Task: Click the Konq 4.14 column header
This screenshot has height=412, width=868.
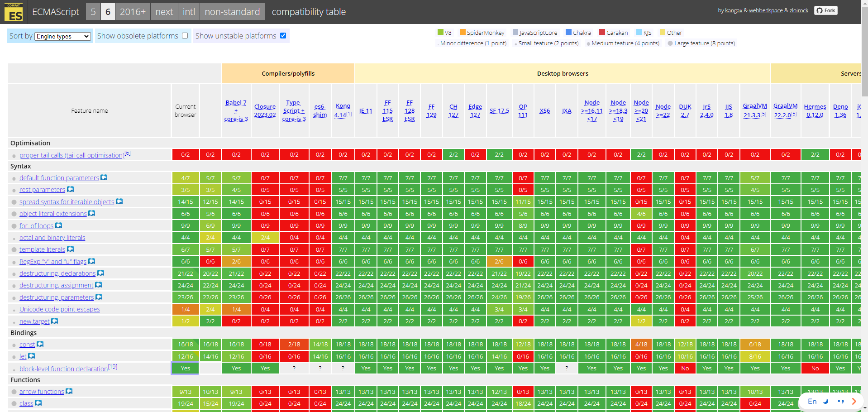Action: coord(343,110)
